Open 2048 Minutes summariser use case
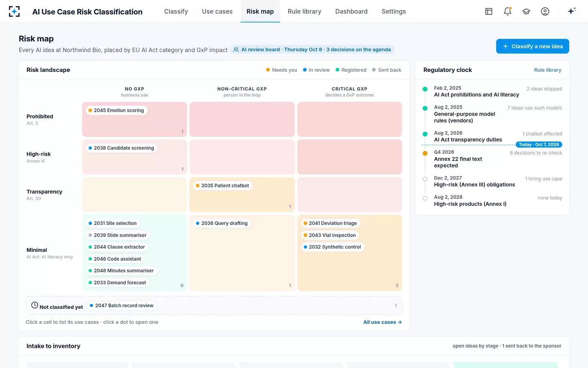 [x=121, y=271]
